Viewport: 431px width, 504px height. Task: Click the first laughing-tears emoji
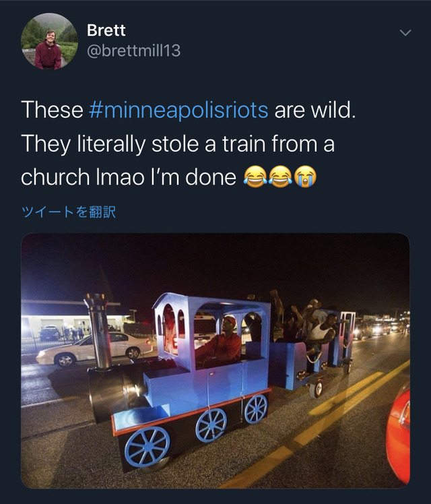255,177
